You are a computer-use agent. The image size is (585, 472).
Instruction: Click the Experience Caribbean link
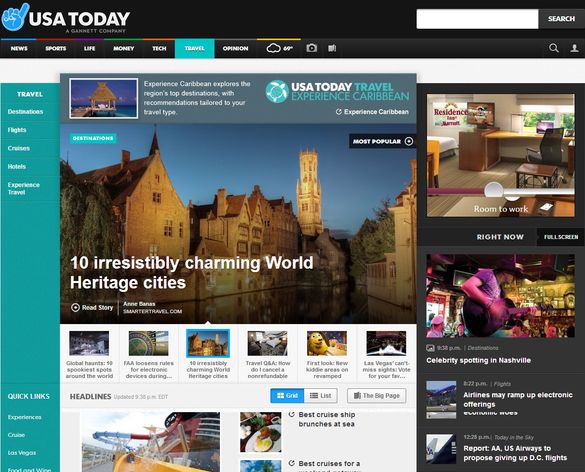pos(372,112)
